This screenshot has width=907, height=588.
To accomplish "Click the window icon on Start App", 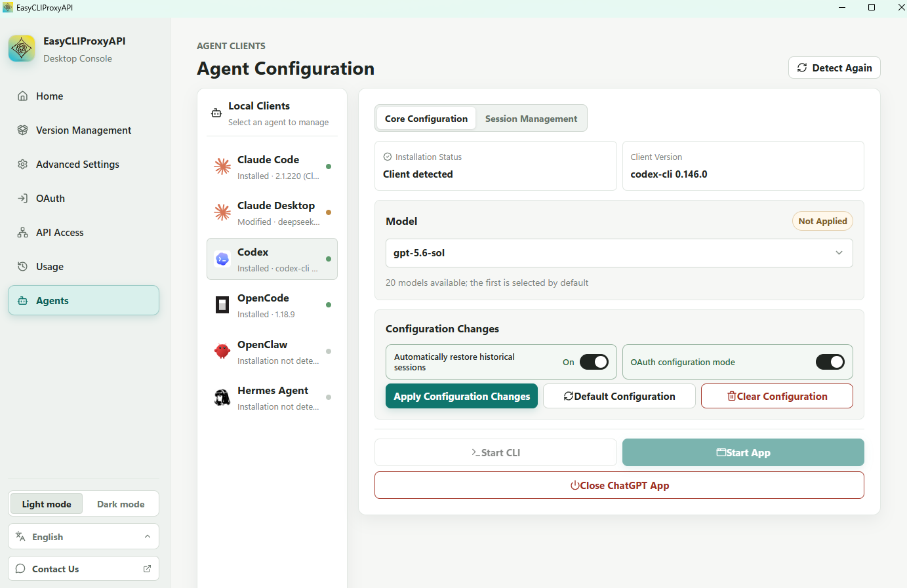I will (x=721, y=452).
